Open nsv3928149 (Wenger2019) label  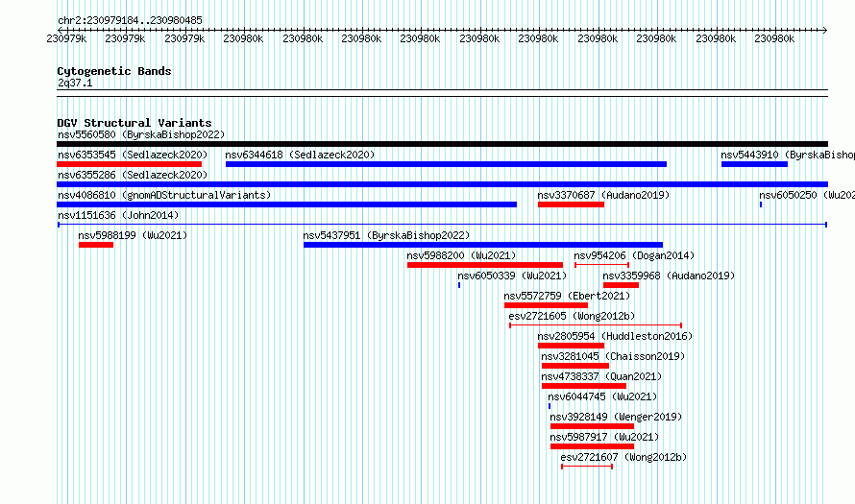[x=616, y=417]
